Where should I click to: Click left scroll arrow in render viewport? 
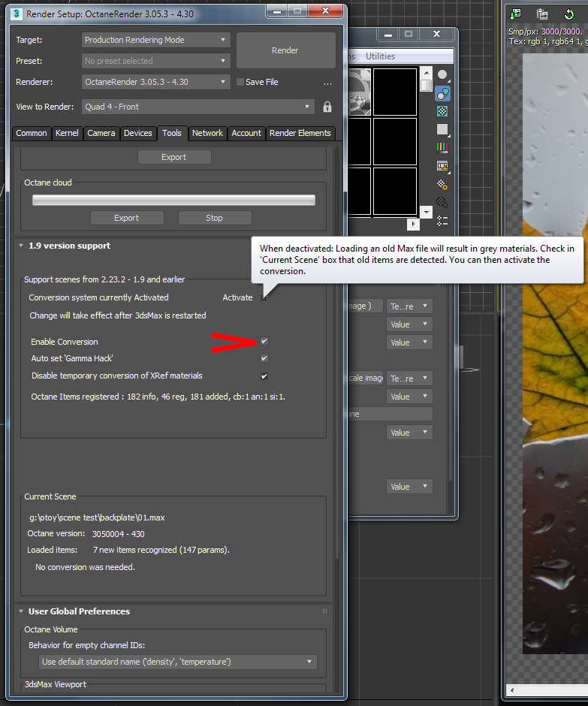511,689
